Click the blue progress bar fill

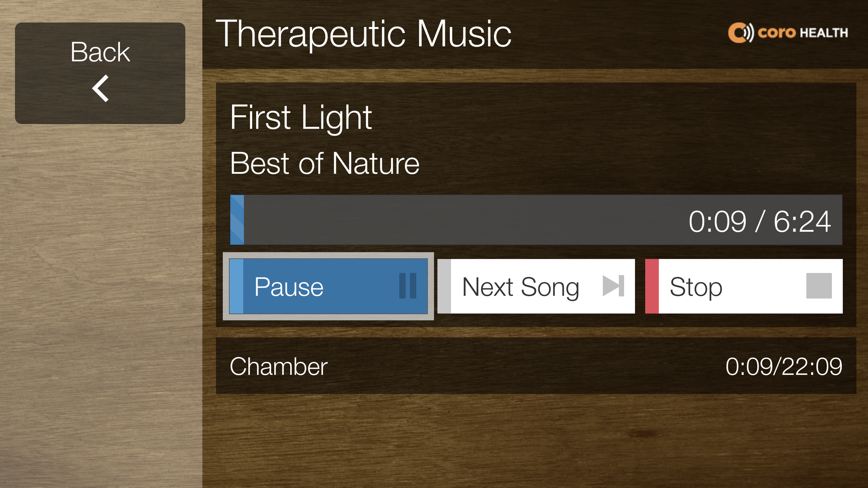[x=237, y=220]
